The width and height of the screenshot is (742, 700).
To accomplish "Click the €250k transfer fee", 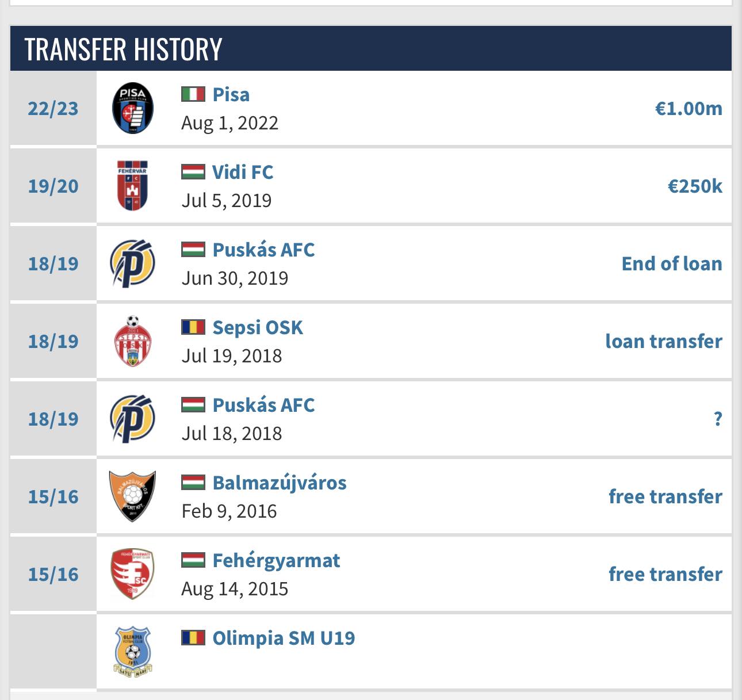I will (695, 186).
